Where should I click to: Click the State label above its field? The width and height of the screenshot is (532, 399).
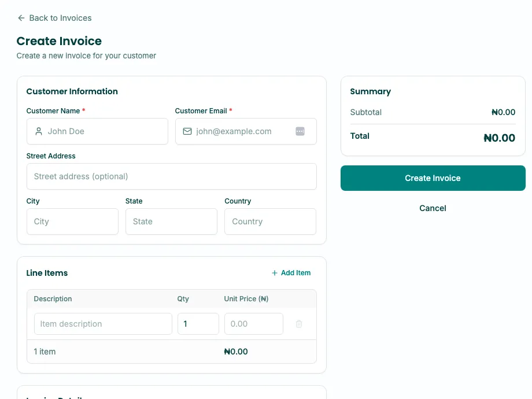134,201
